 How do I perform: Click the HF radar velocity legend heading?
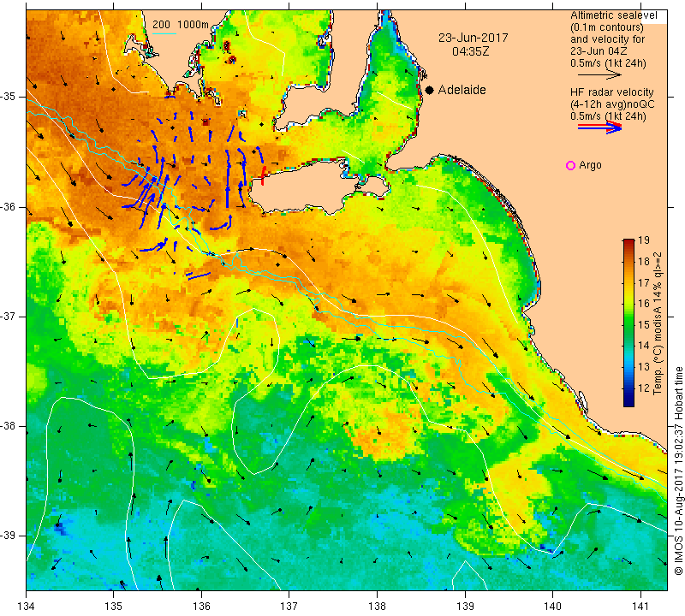(611, 92)
